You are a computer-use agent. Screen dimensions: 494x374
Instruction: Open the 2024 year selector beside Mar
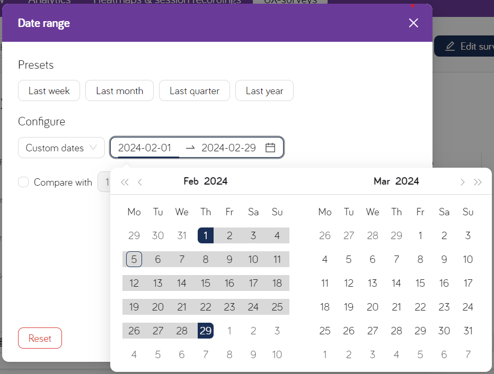(407, 181)
